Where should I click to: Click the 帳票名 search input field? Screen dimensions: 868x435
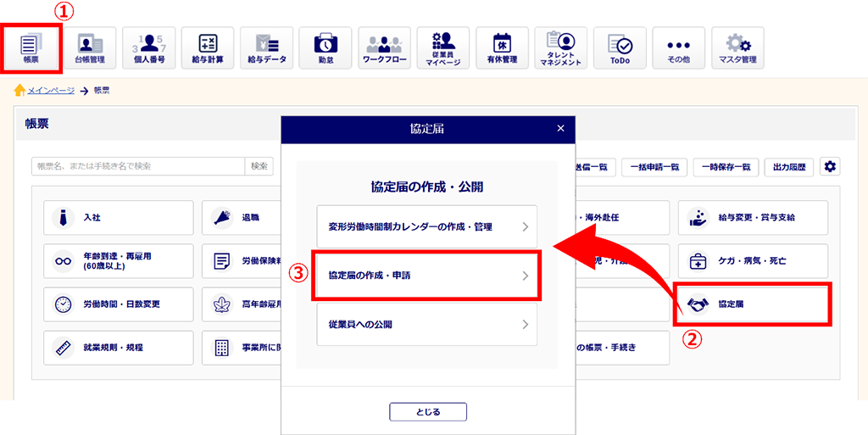(x=138, y=166)
